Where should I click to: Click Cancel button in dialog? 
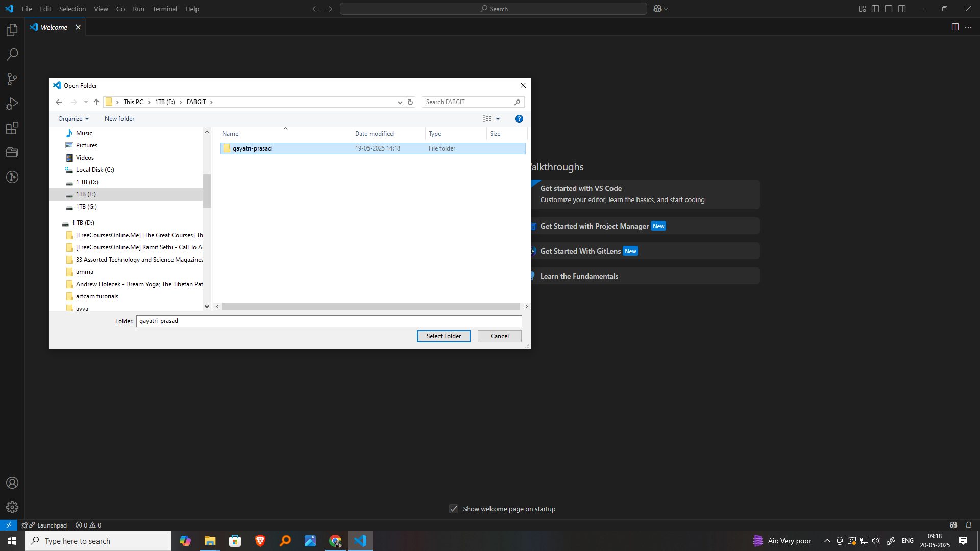(x=499, y=336)
